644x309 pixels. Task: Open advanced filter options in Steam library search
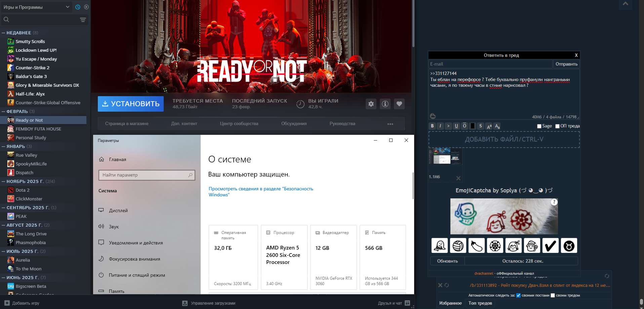click(x=83, y=20)
